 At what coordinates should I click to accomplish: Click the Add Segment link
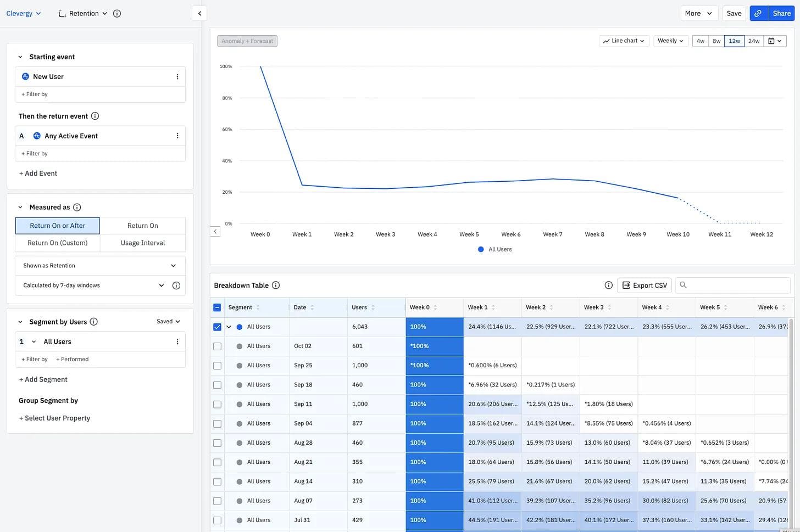43,380
